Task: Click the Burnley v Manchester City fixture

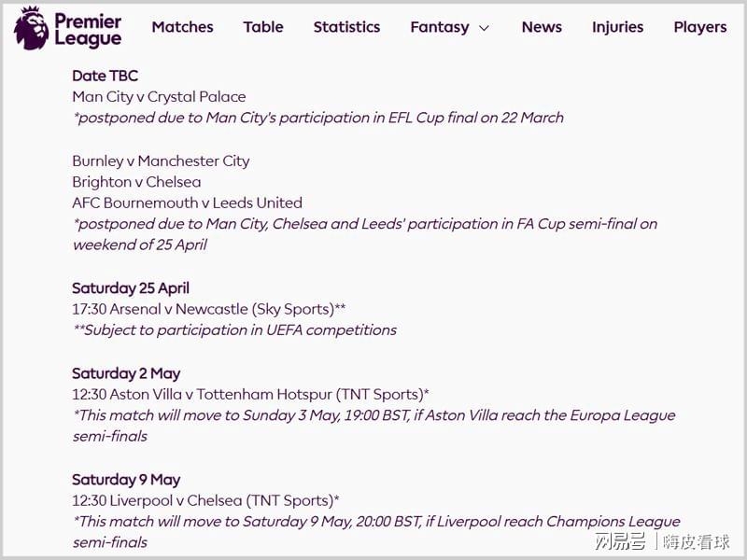Action: click(x=161, y=161)
